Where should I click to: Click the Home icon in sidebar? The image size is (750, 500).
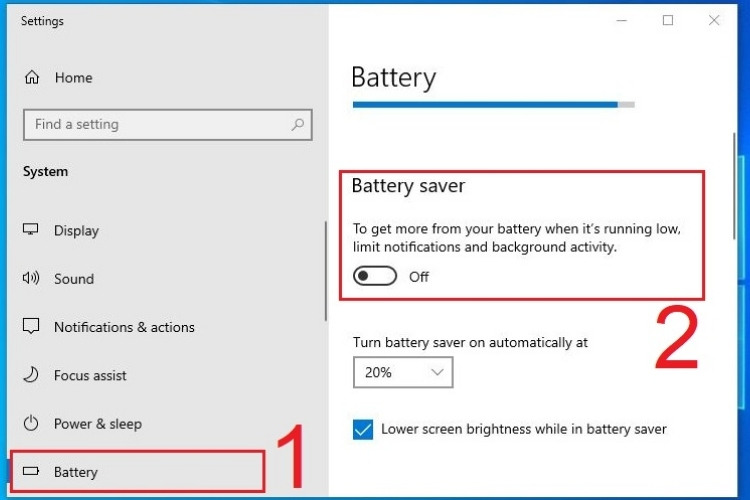32,77
